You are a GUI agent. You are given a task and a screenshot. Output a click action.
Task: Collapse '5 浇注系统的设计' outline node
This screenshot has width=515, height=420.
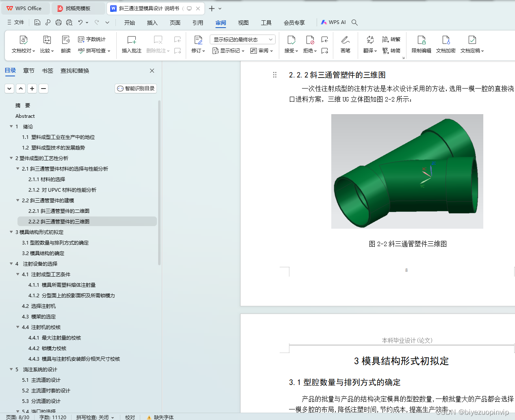[11, 369]
